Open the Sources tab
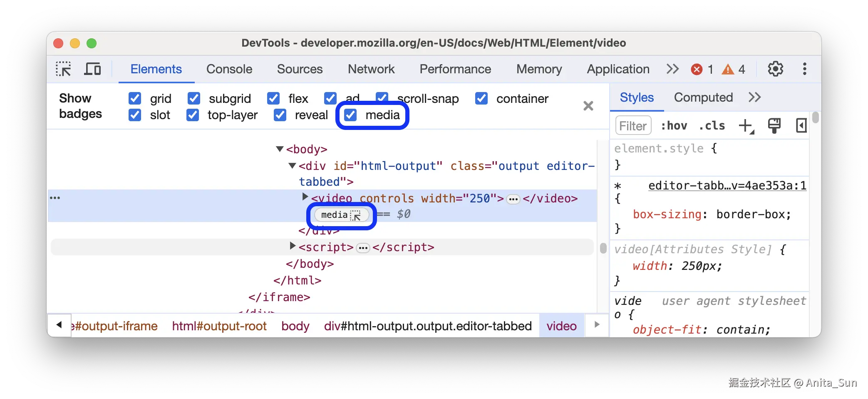The height and width of the screenshot is (399, 868). click(x=300, y=69)
